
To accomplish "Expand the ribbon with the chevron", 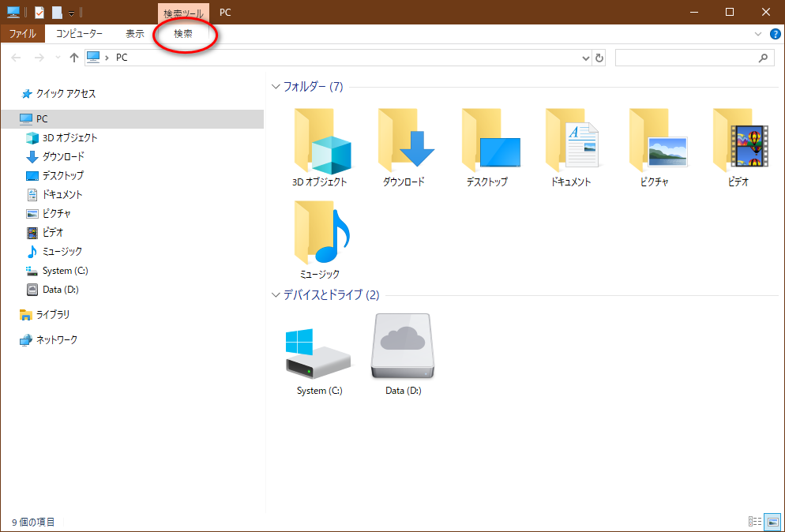I will coord(758,34).
